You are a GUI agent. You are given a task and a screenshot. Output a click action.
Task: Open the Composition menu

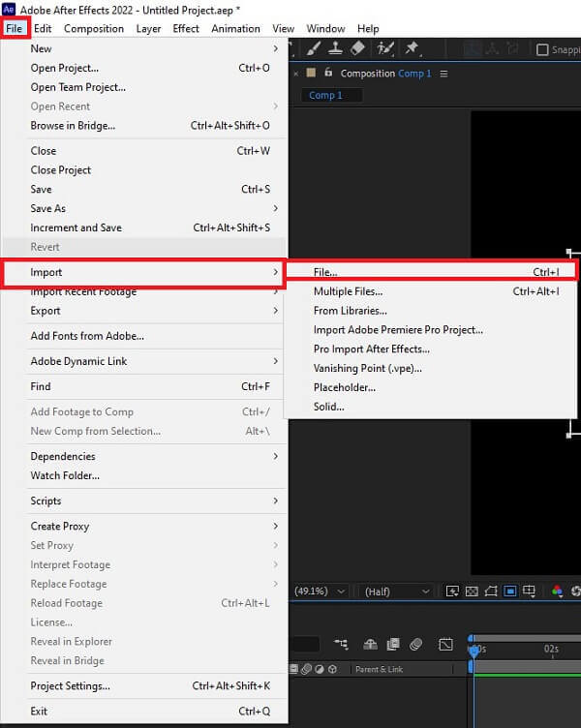click(x=94, y=28)
